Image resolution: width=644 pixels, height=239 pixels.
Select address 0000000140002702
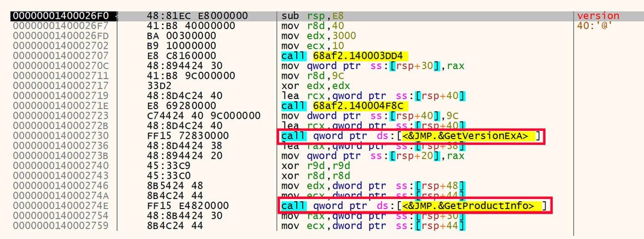[61, 46]
